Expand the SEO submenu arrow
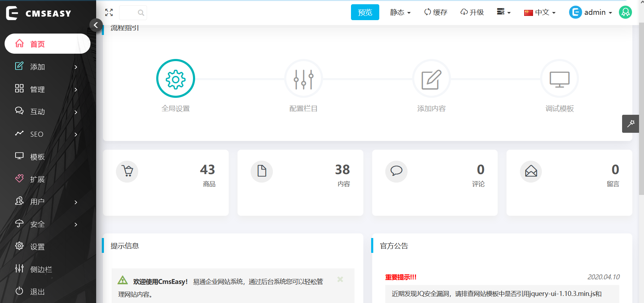This screenshot has width=644, height=303. tap(76, 134)
